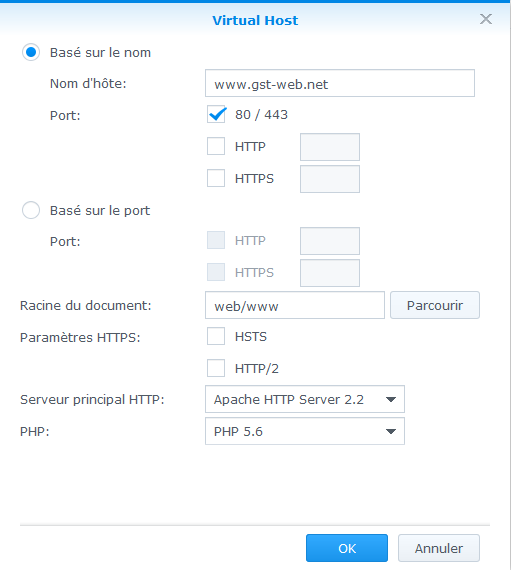Enable the HSTS checkbox
The width and height of the screenshot is (511, 570).
click(216, 336)
